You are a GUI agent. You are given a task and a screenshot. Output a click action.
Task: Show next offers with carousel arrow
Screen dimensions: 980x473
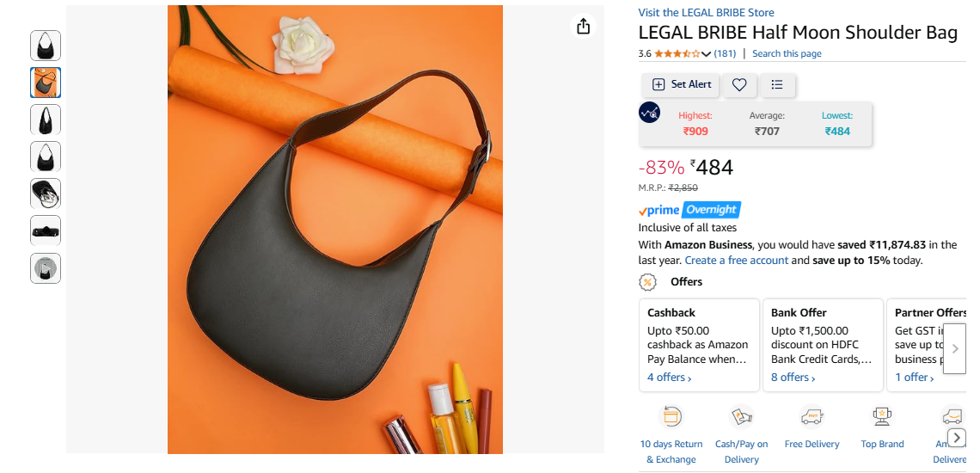coord(954,349)
